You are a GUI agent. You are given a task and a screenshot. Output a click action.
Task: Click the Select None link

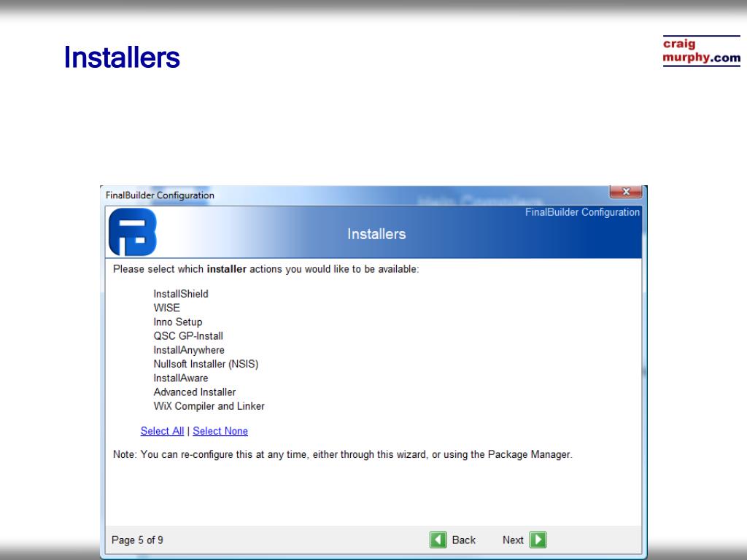(x=220, y=431)
